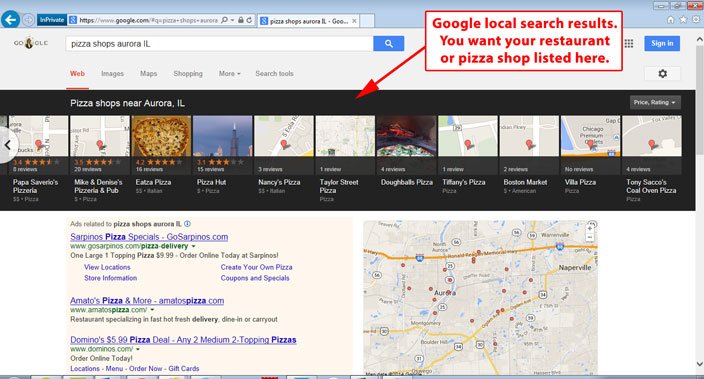Click the Eatza Pizza listing name
This screenshot has width=704, height=379.
click(153, 182)
